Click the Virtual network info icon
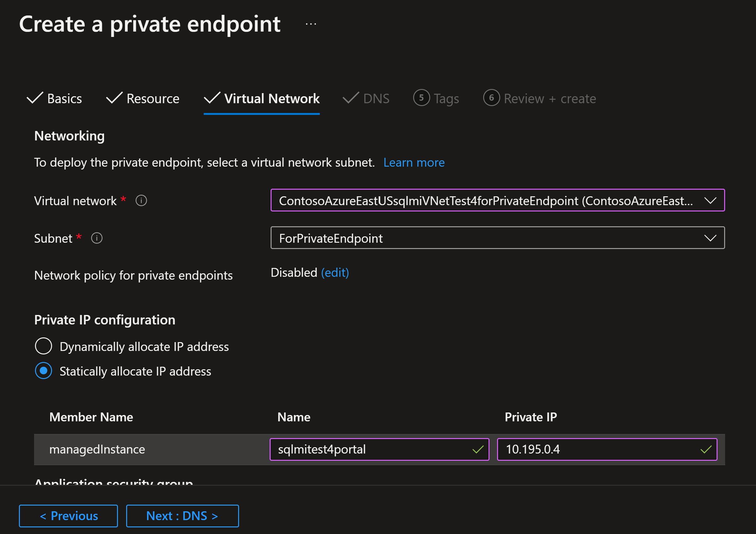Screen dimensions: 756x534 click(x=141, y=200)
